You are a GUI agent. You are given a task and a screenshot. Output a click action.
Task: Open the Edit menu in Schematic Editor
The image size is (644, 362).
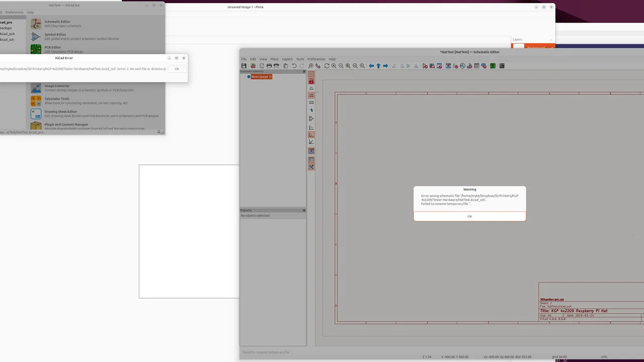(253, 59)
